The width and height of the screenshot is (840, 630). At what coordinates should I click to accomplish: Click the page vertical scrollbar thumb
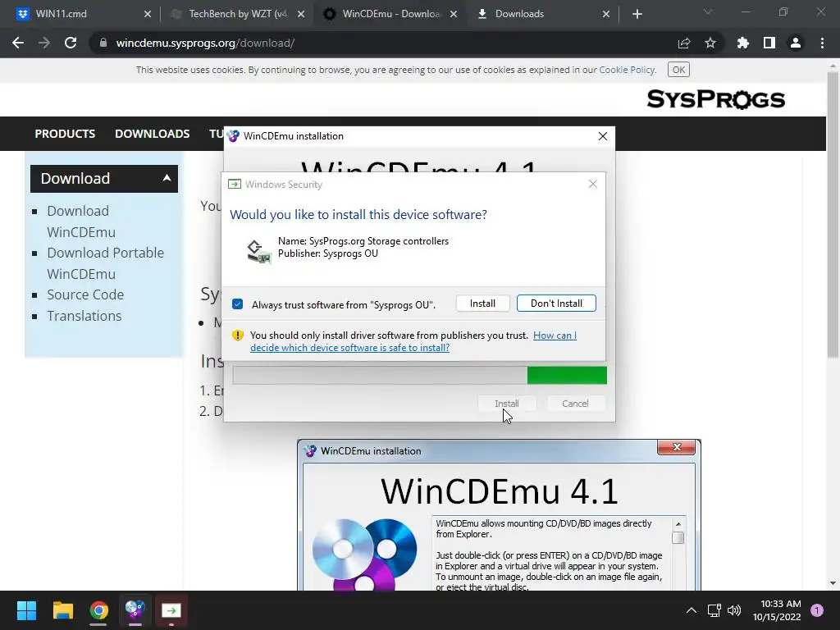(x=833, y=214)
